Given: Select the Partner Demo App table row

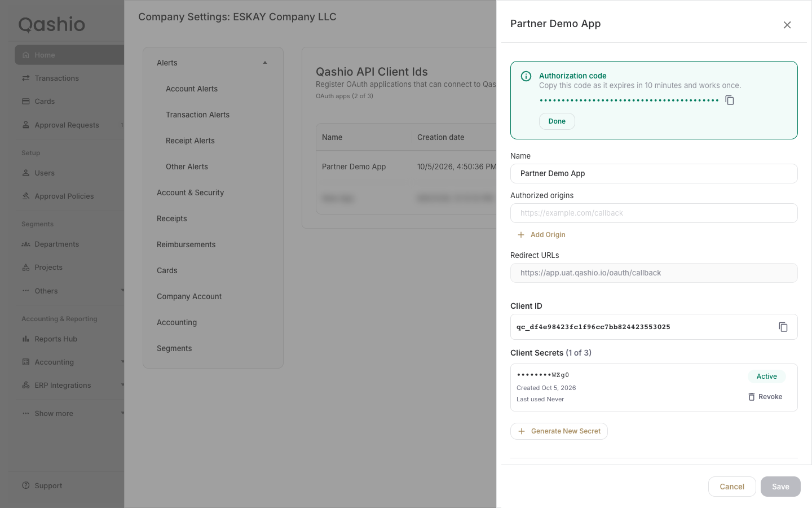Looking at the screenshot, I should (x=406, y=167).
